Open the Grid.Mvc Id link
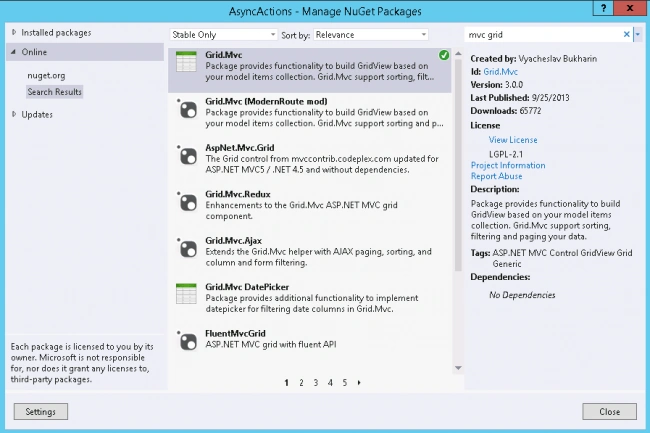The width and height of the screenshot is (650, 433). [x=500, y=72]
